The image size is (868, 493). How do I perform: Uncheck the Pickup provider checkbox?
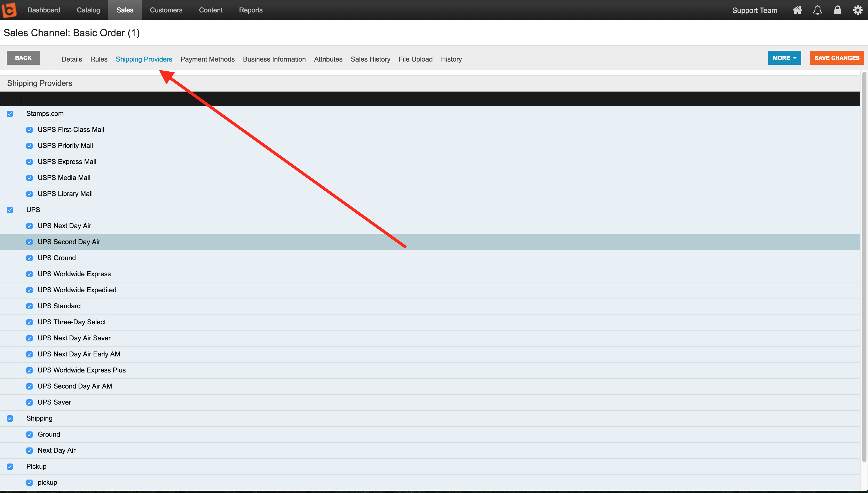(x=10, y=467)
